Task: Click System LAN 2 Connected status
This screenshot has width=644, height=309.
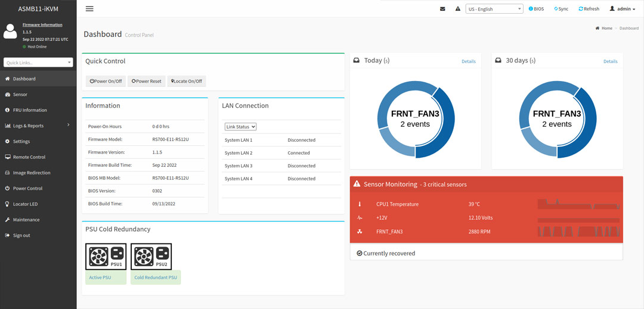Action: point(299,153)
